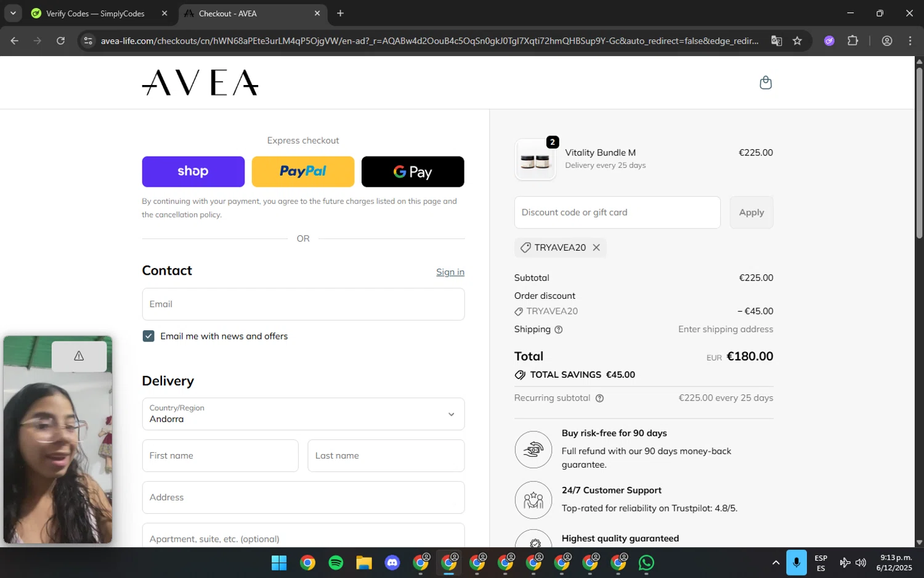The image size is (924, 578).
Task: Click the Sign in link
Action: tap(450, 272)
